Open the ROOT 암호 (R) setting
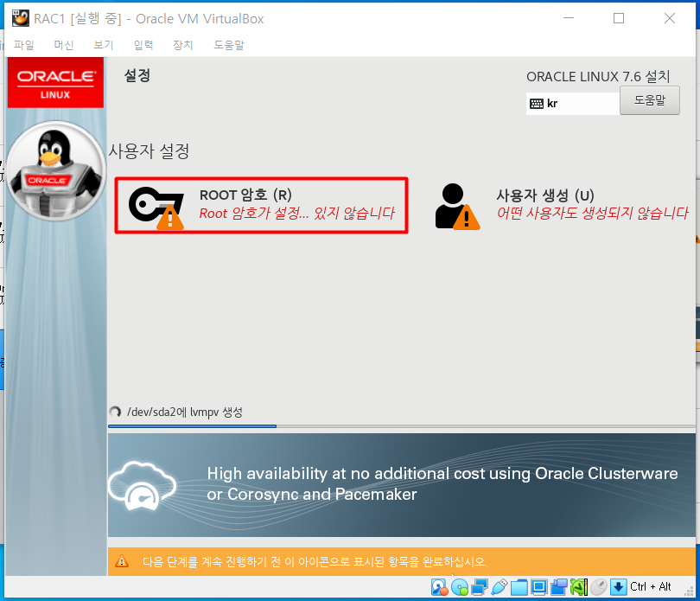This screenshot has height=601, width=700. tap(261, 206)
